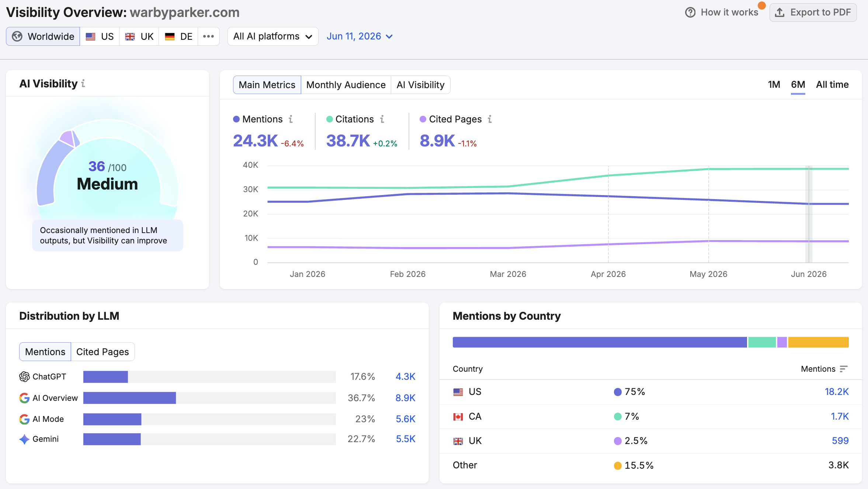Select the Mentions toggle in Distribution by LLM
The height and width of the screenshot is (489, 868).
click(45, 352)
